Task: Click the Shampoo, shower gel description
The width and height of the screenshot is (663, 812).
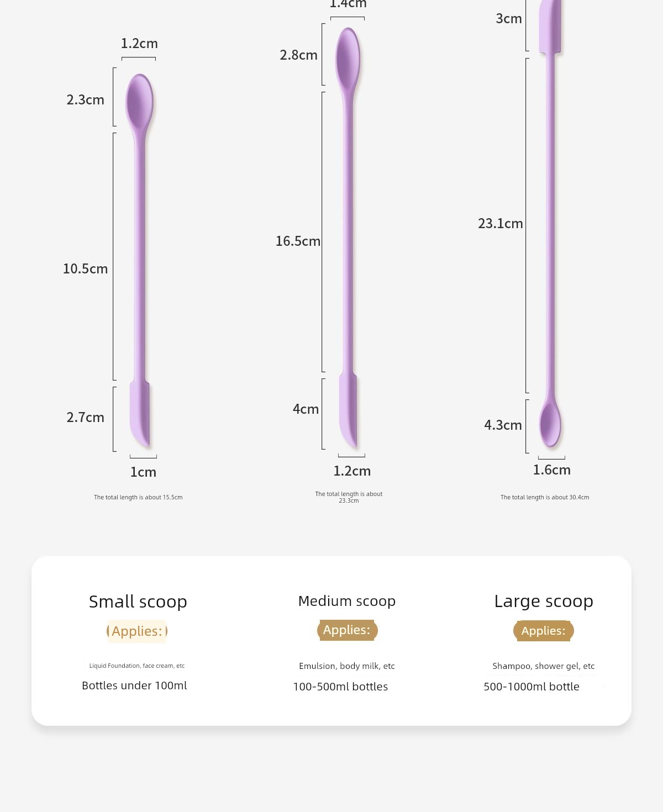Action: pos(544,666)
